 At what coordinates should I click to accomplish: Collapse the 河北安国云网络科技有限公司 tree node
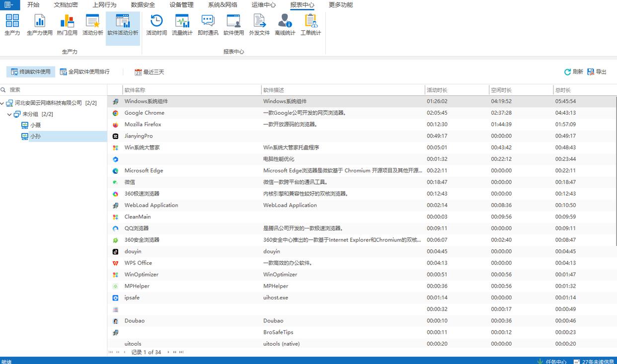point(2,103)
